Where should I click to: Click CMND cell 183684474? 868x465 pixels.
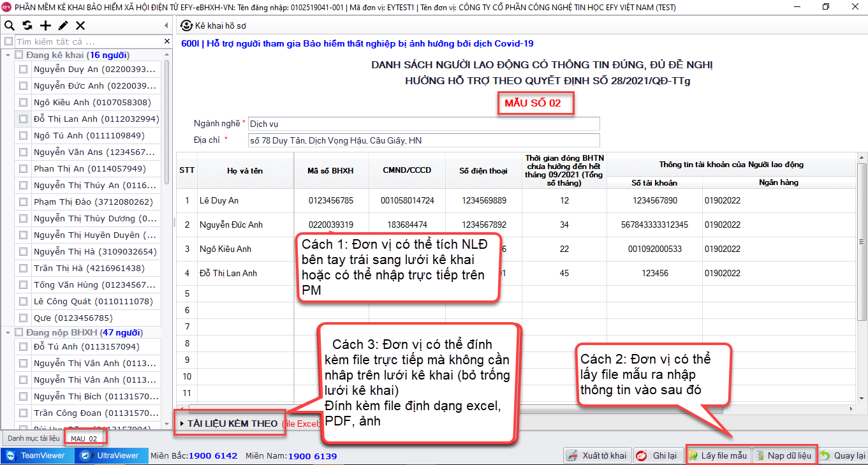407,225
